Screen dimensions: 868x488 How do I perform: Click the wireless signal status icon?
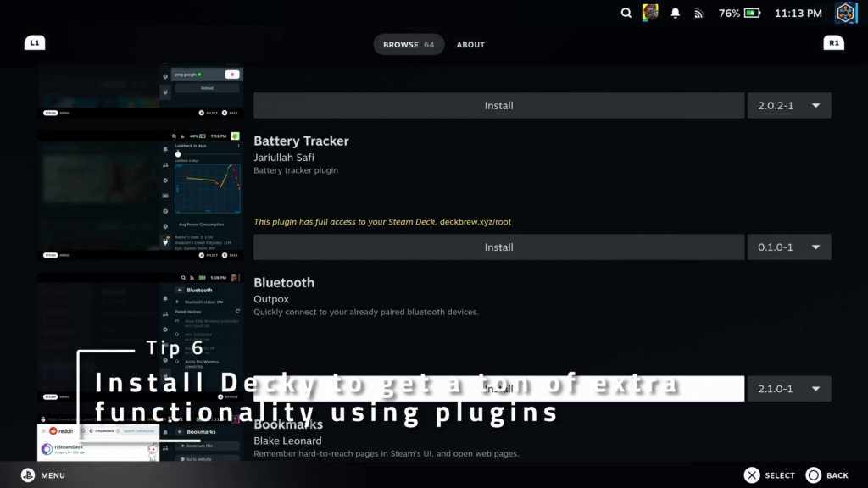[x=698, y=14]
